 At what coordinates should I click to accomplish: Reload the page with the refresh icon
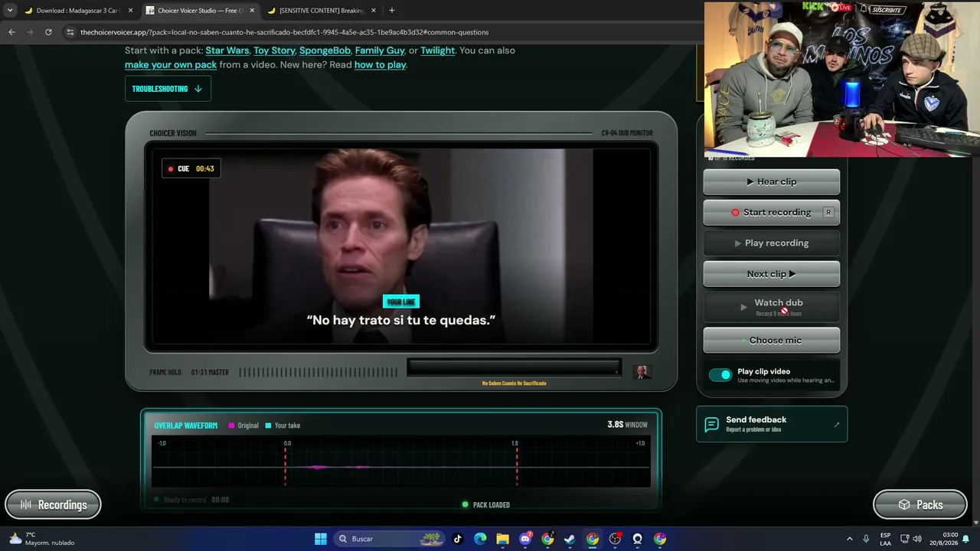click(48, 32)
